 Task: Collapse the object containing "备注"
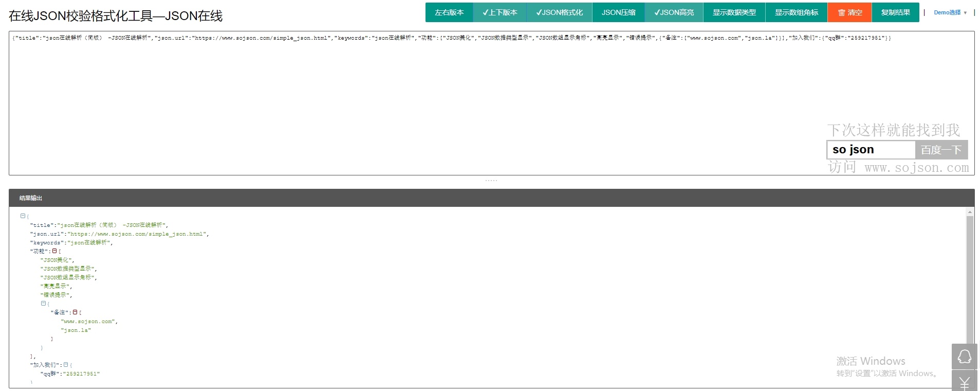click(44, 304)
